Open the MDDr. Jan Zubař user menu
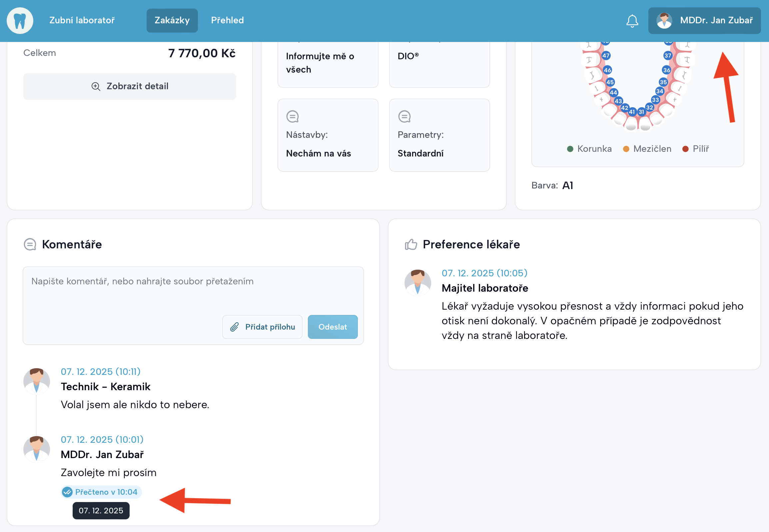The height and width of the screenshot is (532, 769). [x=704, y=21]
